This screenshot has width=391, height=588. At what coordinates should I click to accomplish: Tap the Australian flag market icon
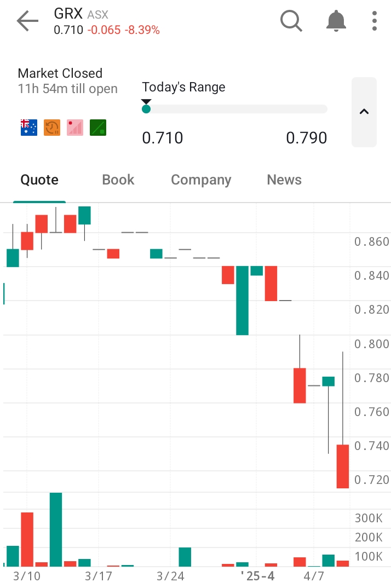coord(29,128)
